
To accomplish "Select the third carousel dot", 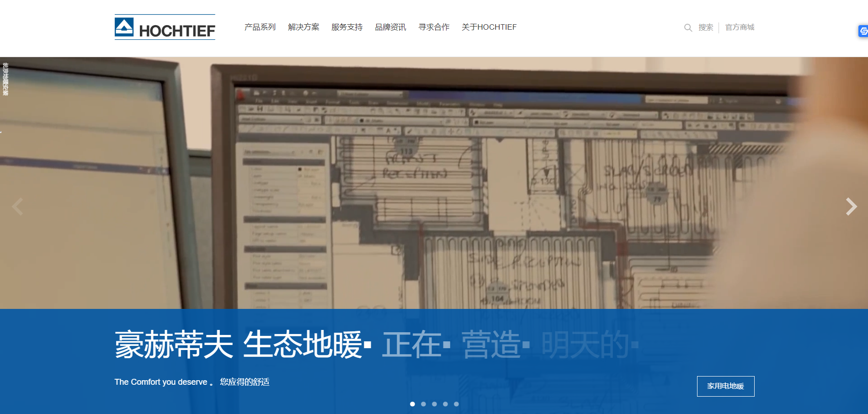I will click(434, 404).
